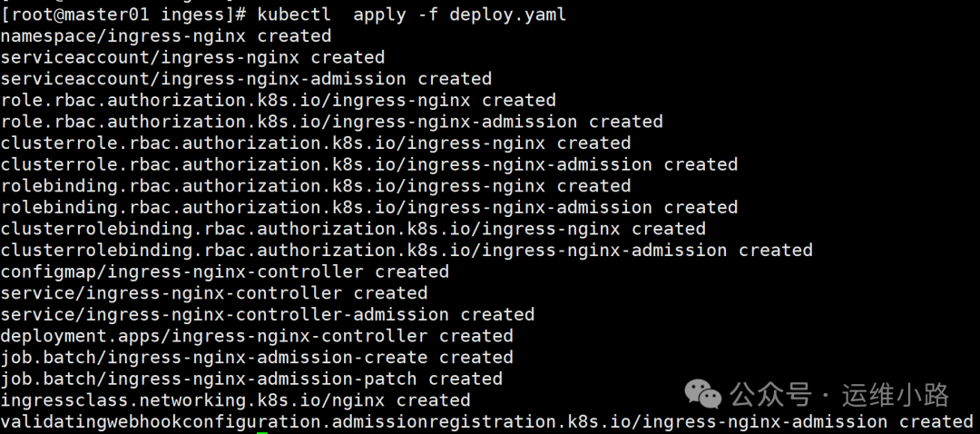This screenshot has width=980, height=434.
Task: Click the ingressclass.networking.k8s.io/nginx created line
Action: 235,400
